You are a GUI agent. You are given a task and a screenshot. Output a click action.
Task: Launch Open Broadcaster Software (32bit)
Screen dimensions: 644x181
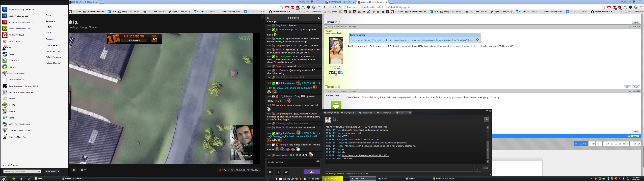(x=23, y=86)
